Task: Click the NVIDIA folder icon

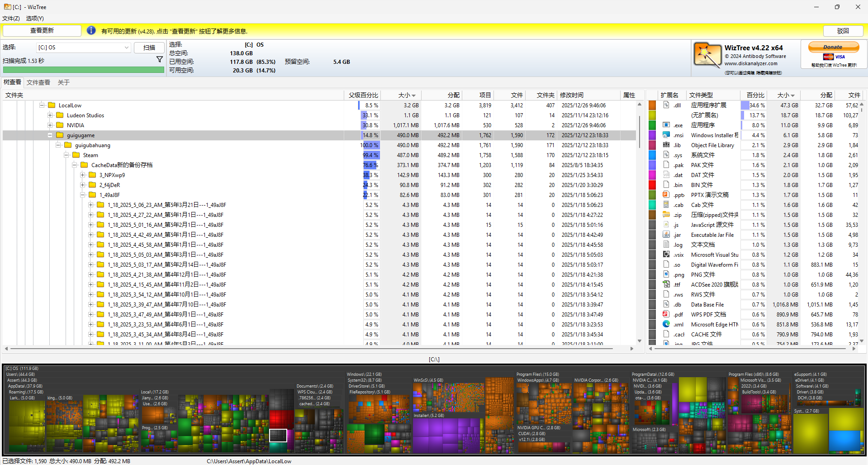Action: click(60, 125)
